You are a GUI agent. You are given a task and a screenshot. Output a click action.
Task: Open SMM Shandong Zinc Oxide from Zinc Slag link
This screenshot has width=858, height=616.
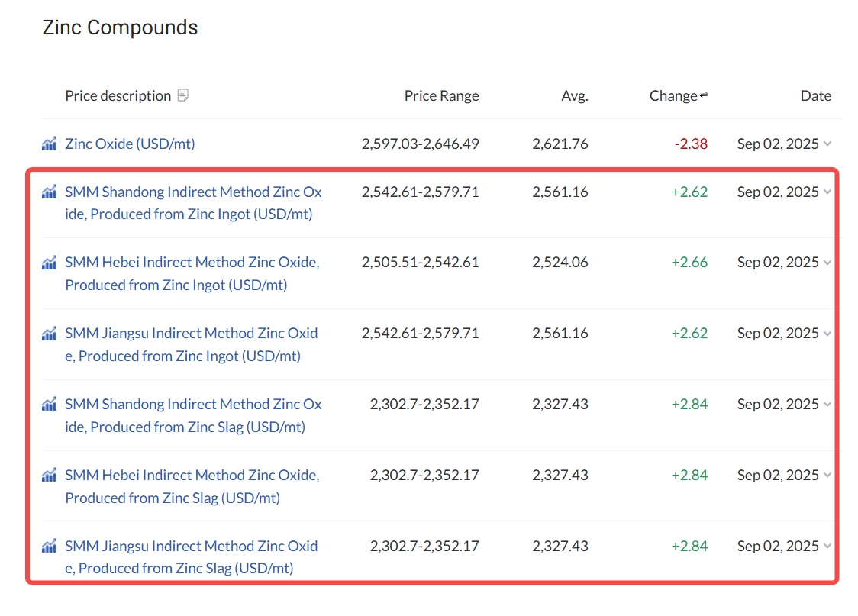[x=193, y=415]
